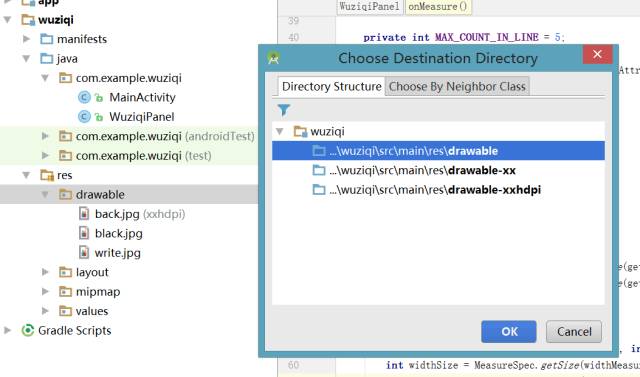Click the int widthSize code line
Viewport: 640px width, 377px height.
(513, 365)
